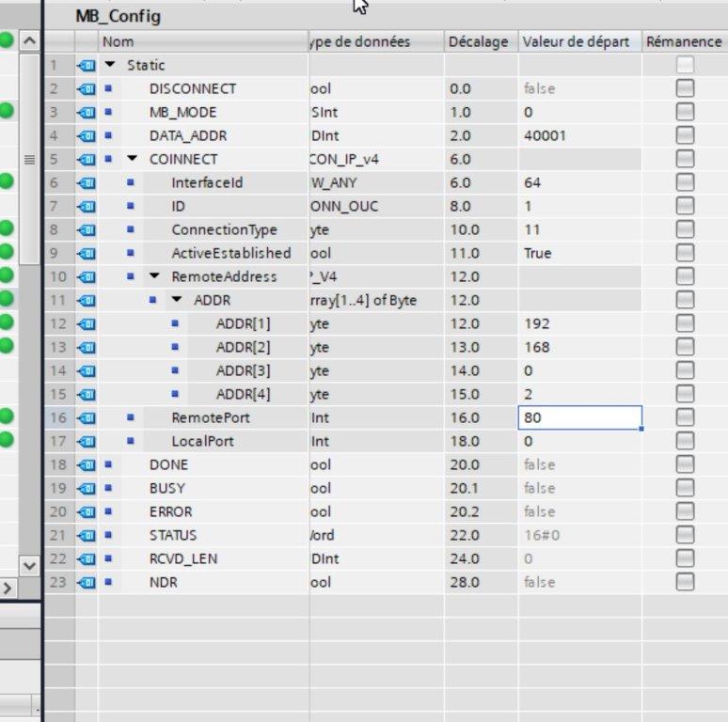The image size is (728, 722).
Task: Click the green status indicator next to row 3
Action: click(x=8, y=112)
